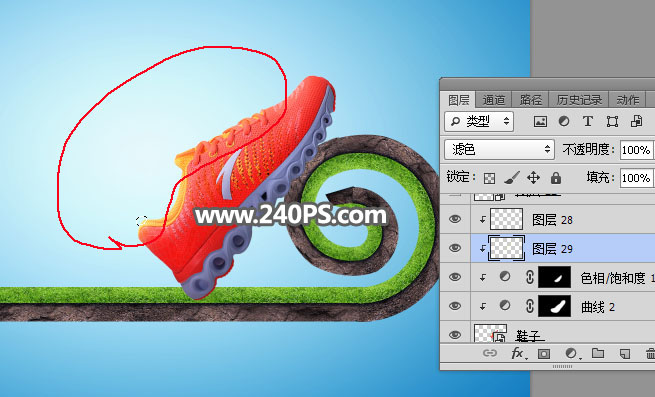Viewport: 655px width, 397px height.
Task: Select the 鞋子 layer thumbnail
Action: 490,333
